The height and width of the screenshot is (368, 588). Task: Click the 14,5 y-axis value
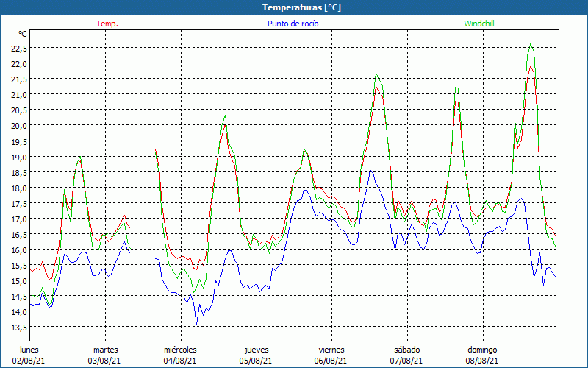point(19,297)
